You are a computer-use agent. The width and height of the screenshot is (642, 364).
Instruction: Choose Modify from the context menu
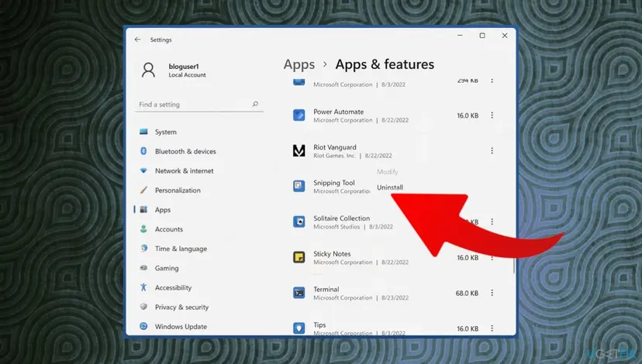(x=388, y=172)
